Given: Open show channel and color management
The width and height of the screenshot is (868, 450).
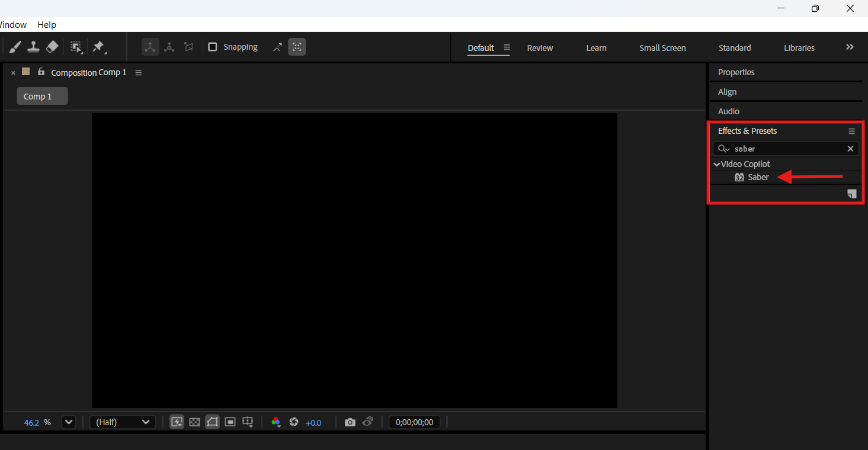Looking at the screenshot, I should pyautogui.click(x=276, y=422).
